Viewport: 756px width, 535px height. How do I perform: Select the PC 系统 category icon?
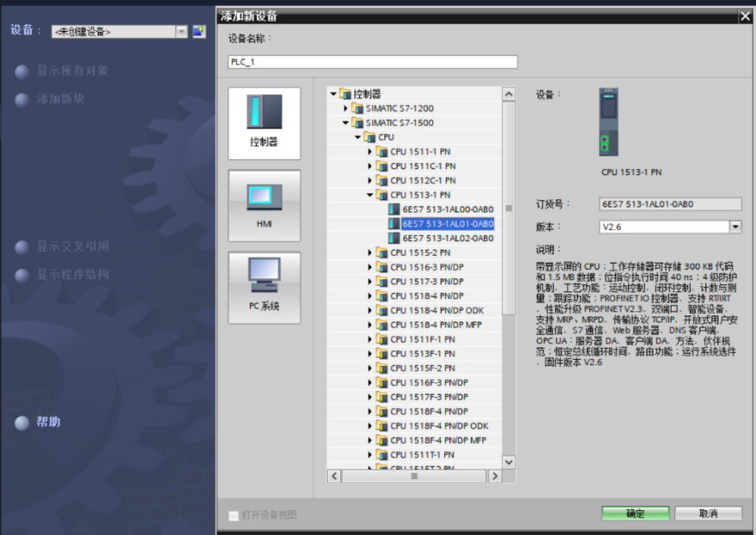coord(264,288)
